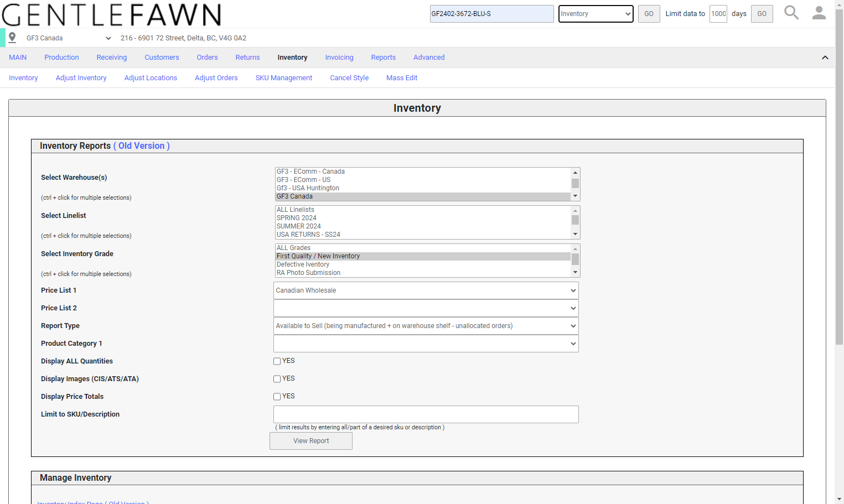Screen dimensions: 844x504
Task: Click the GO button after days limit
Action: [x=762, y=14]
